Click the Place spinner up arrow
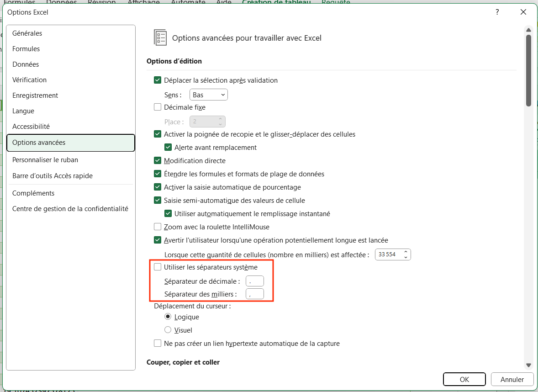 click(220, 119)
